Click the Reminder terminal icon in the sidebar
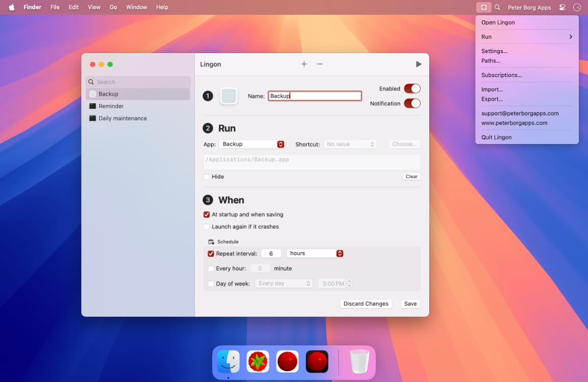 (94, 106)
